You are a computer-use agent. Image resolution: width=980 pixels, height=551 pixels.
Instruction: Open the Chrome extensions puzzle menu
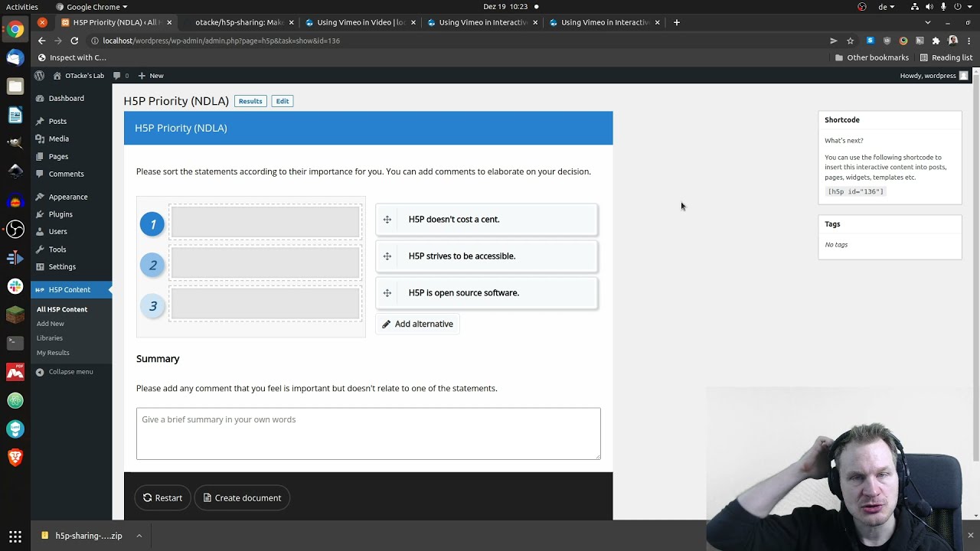click(936, 41)
